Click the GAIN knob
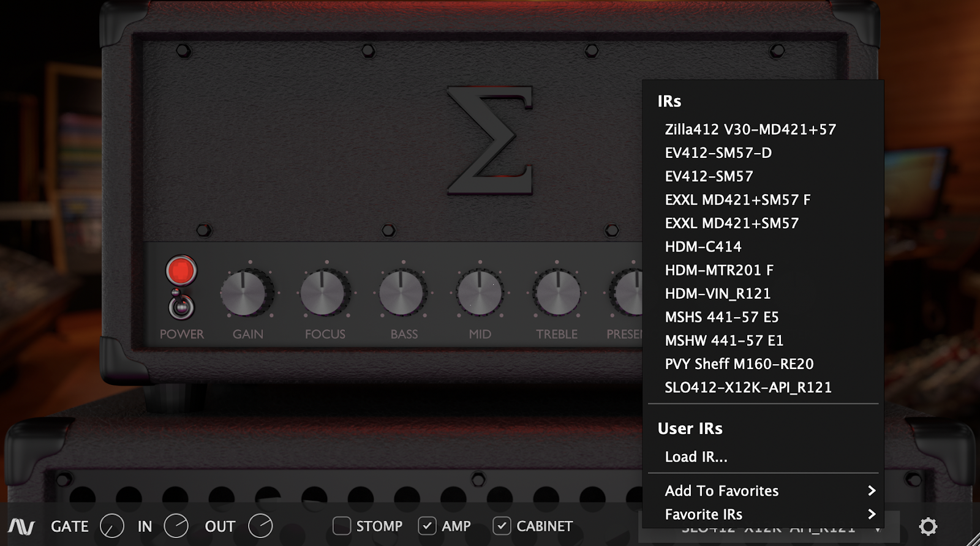 (246, 293)
